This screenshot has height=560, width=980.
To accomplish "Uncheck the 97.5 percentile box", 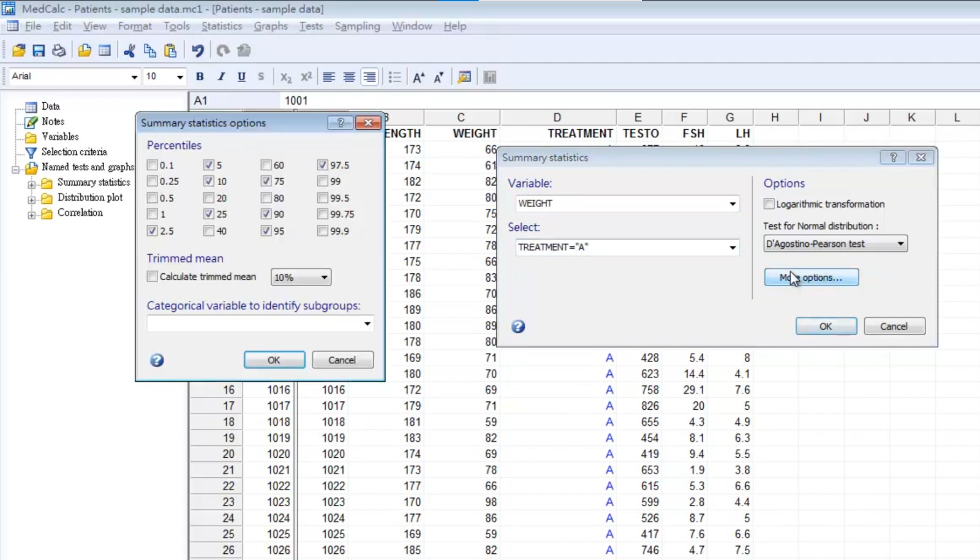I will [323, 165].
